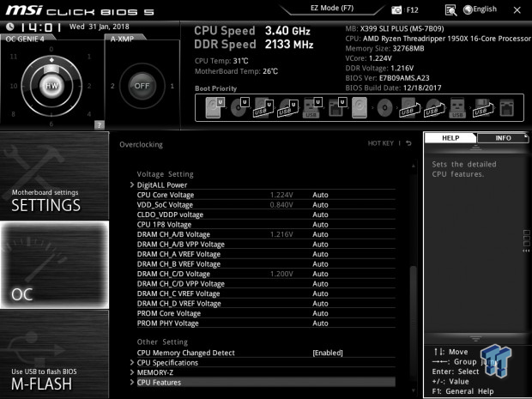This screenshot has height=399, width=532.
Task: Open the BIOS search magnifier icon
Action: 450,10
